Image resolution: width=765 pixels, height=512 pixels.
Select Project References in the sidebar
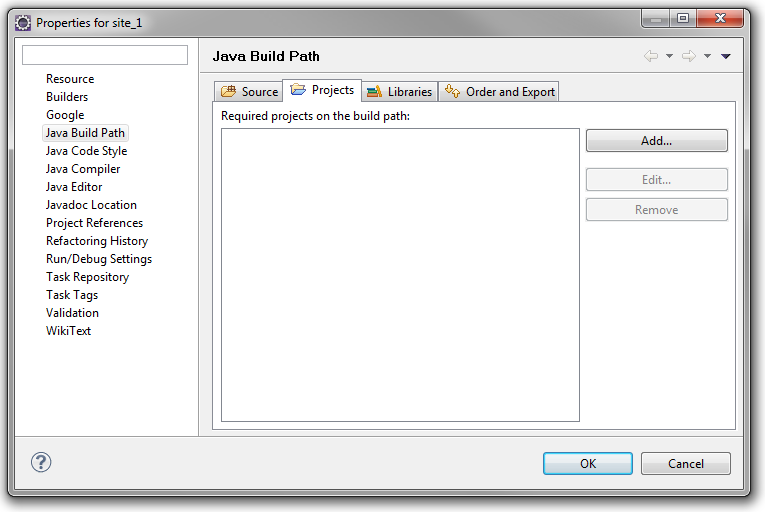pyautogui.click(x=94, y=223)
